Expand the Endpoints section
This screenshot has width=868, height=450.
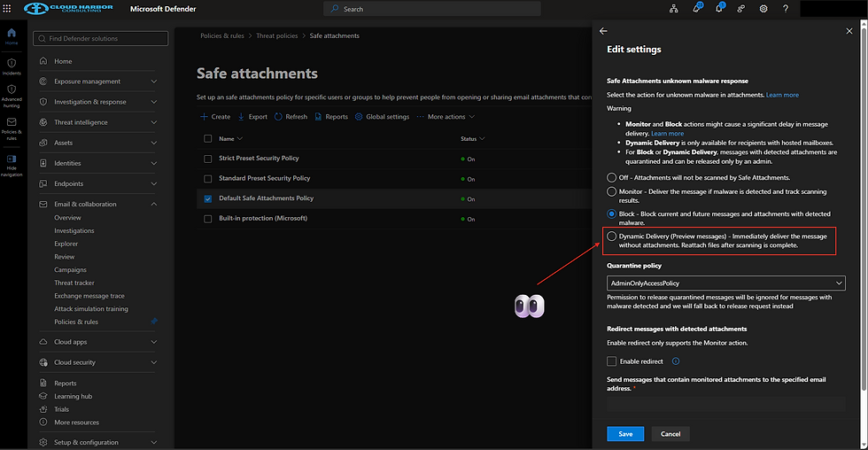coord(154,183)
